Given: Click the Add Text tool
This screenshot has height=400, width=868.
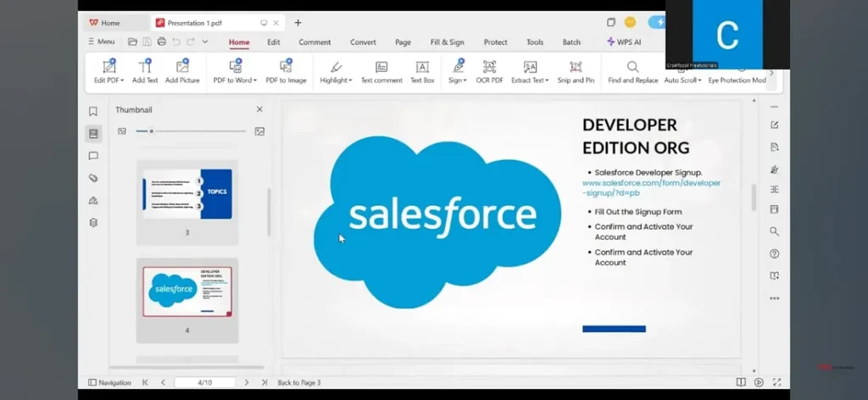Looking at the screenshot, I should coord(145,71).
